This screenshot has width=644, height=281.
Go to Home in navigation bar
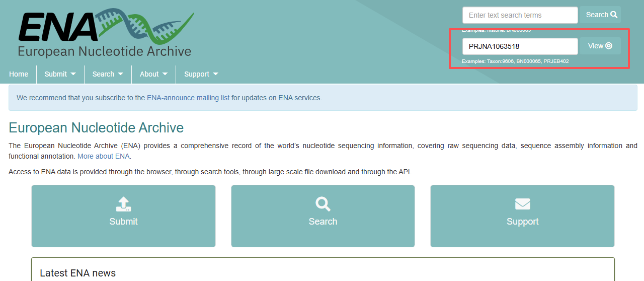(x=19, y=74)
